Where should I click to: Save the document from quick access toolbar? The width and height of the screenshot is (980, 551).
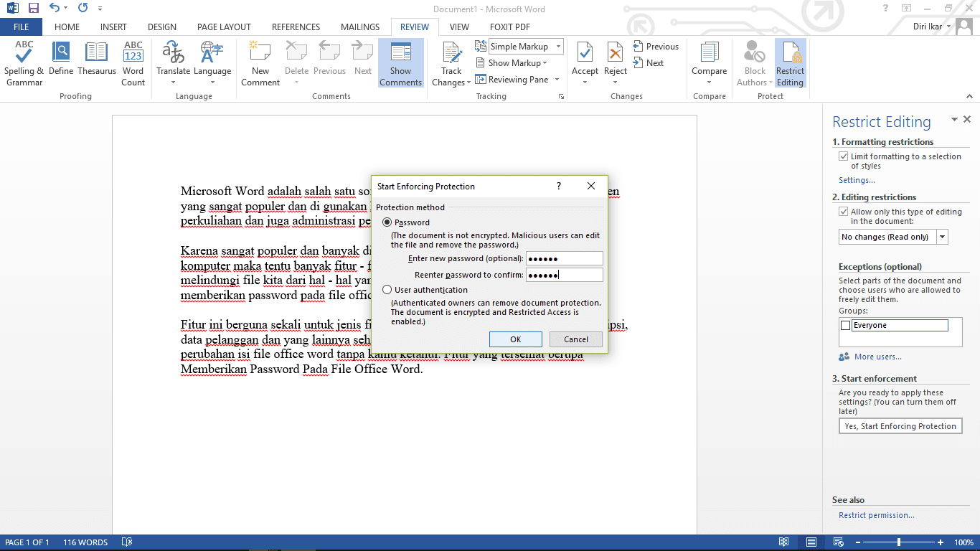pos(33,9)
